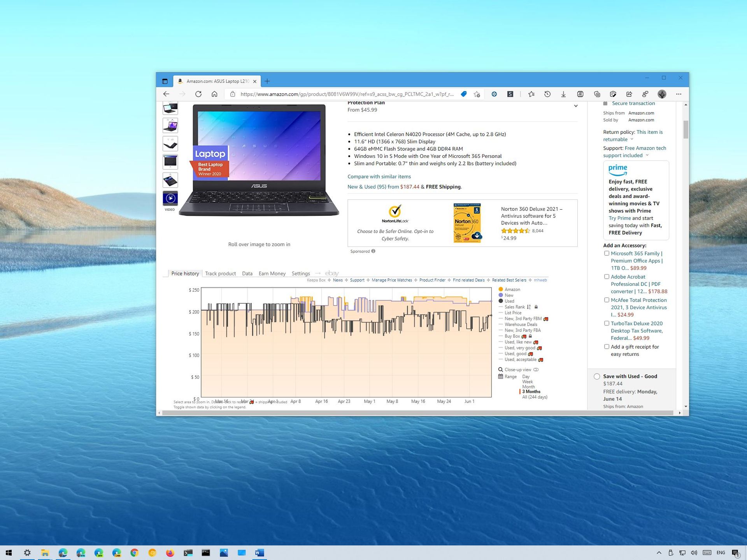Enable Add a gift receipt for easy returns
Viewport: 747px width, 560px height.
point(607,346)
